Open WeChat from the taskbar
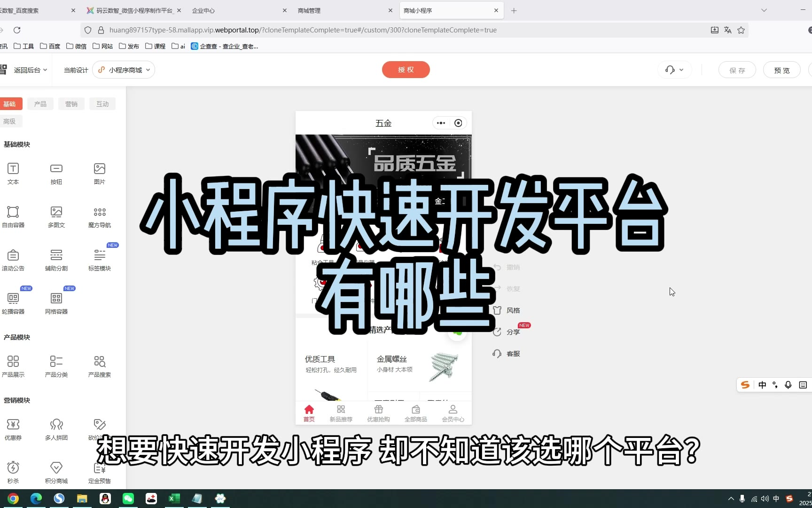812x508 pixels. [x=128, y=499]
